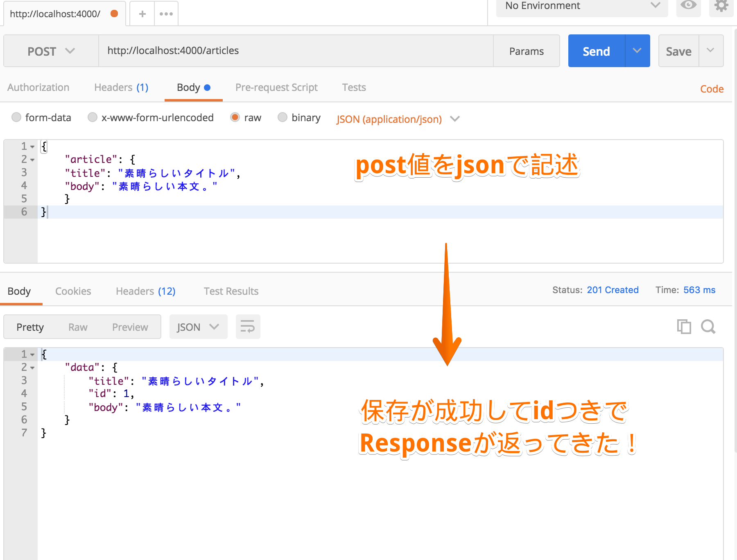Click the 563 ms response time
Image resolution: width=737 pixels, height=560 pixels.
(x=699, y=290)
